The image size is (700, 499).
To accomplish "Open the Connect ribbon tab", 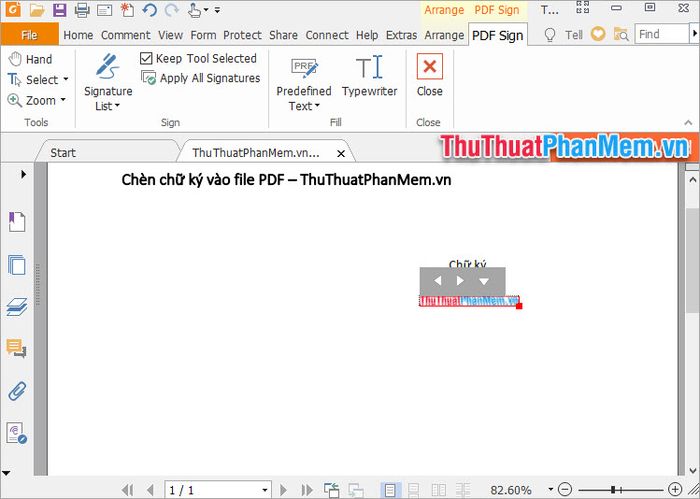I will (327, 35).
